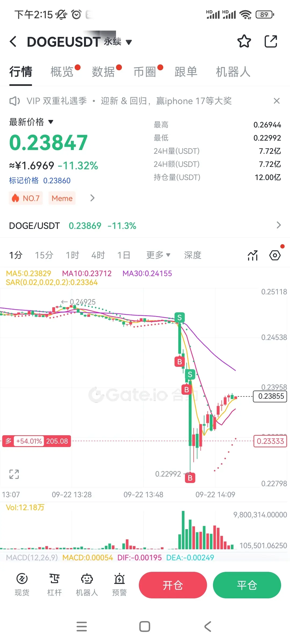Open the 机器人 bot icon in bottom bar

click(x=87, y=585)
